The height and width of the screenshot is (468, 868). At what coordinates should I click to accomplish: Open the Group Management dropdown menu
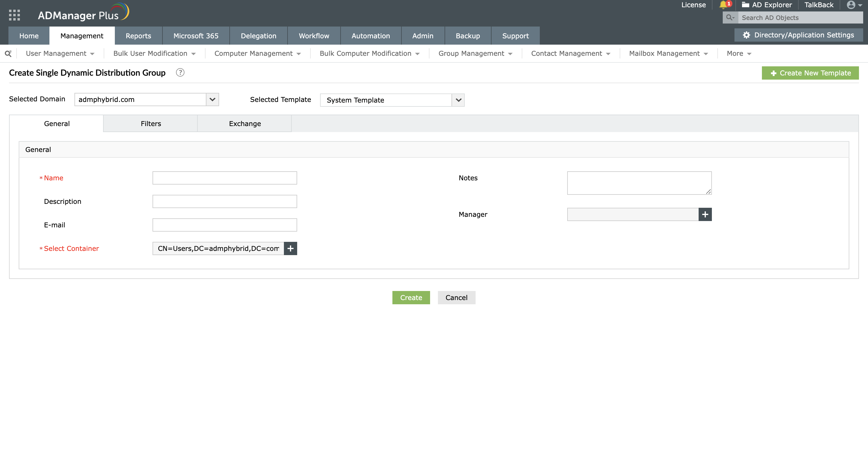click(475, 54)
